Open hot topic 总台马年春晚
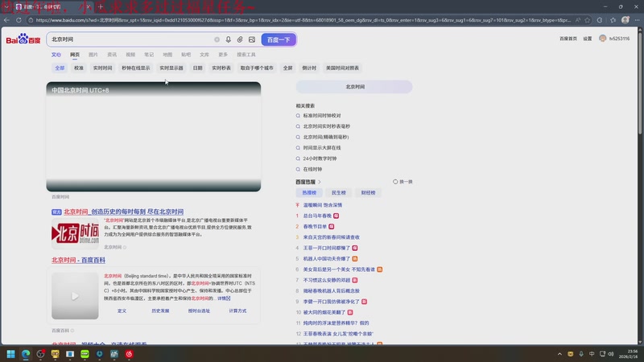Viewport: 644px width, 362px height. coord(317,216)
